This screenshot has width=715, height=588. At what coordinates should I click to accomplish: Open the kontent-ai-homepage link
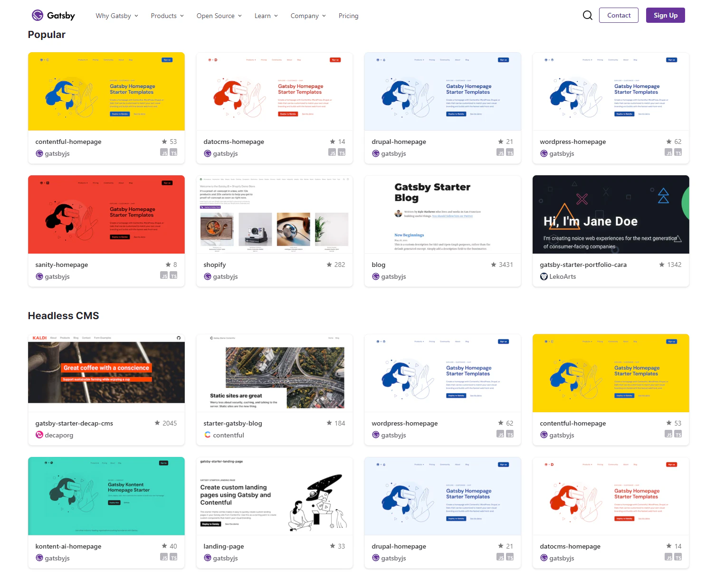[68, 546]
